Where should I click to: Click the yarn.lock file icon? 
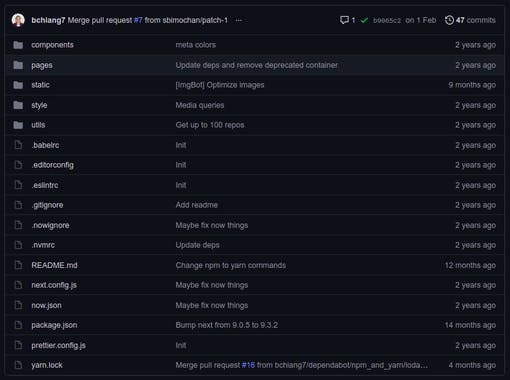pos(18,365)
